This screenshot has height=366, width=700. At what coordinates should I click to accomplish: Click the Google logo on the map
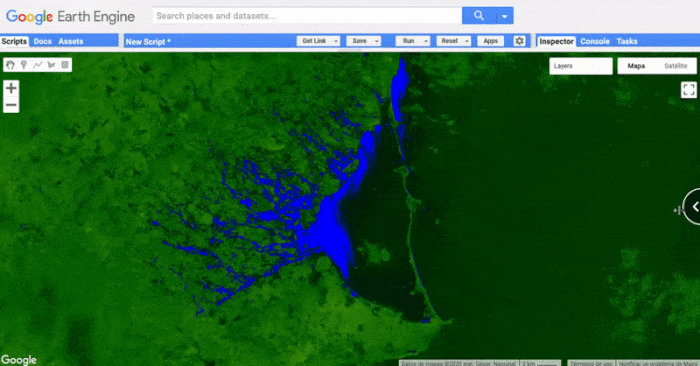pos(19,360)
